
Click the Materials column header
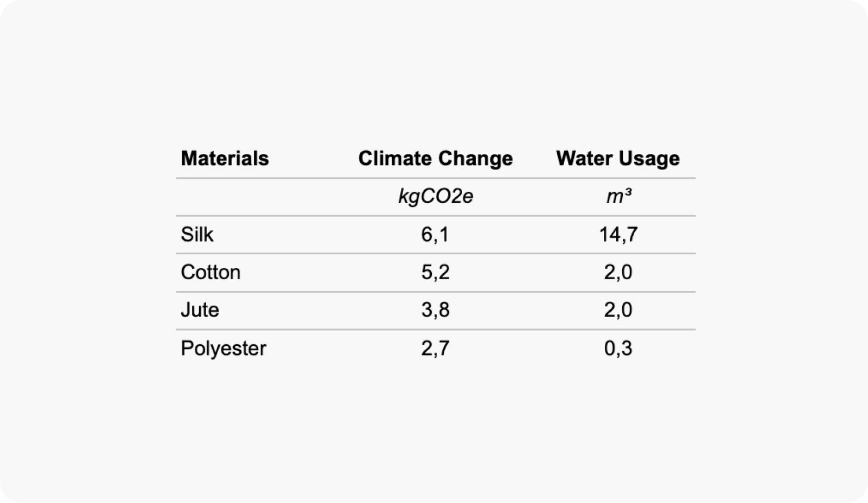225,158
